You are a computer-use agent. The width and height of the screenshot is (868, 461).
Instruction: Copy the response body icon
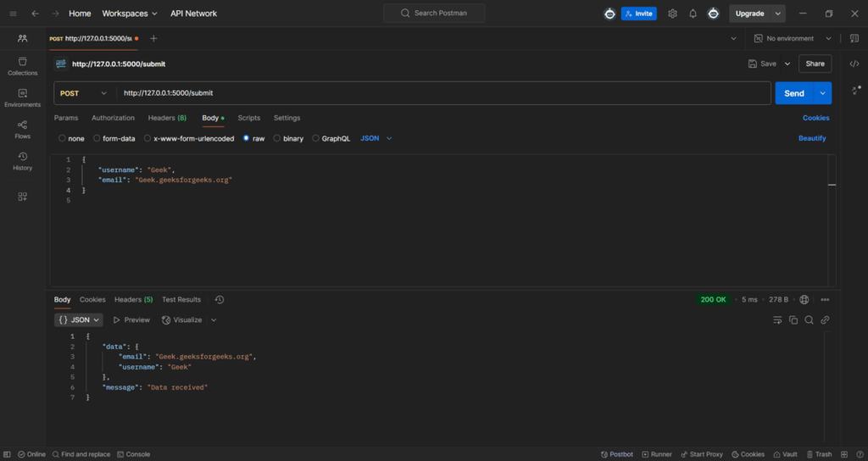pos(793,320)
